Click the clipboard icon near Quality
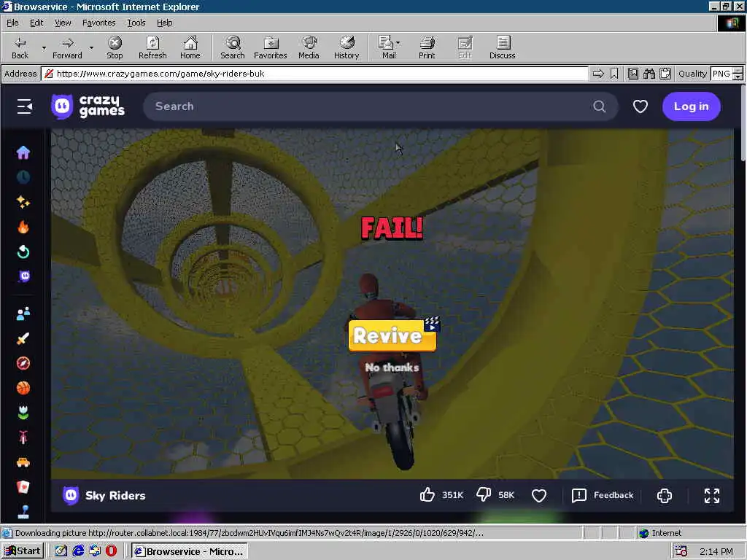This screenshot has height=560, width=747. tap(665, 74)
